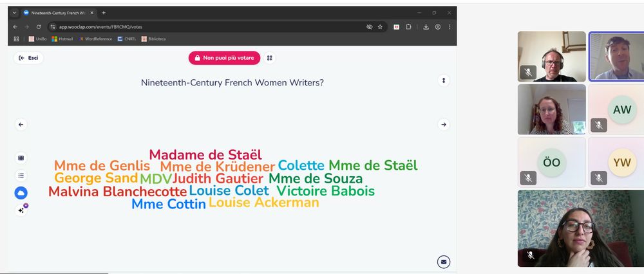Click the word Malvina Blanchecotte
The height and width of the screenshot is (274, 644).
[x=117, y=192]
